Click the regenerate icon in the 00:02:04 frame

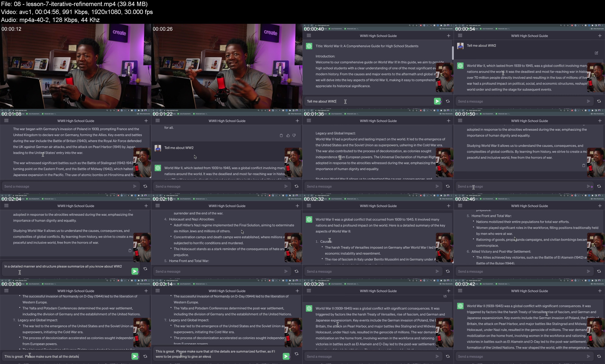[x=145, y=269]
